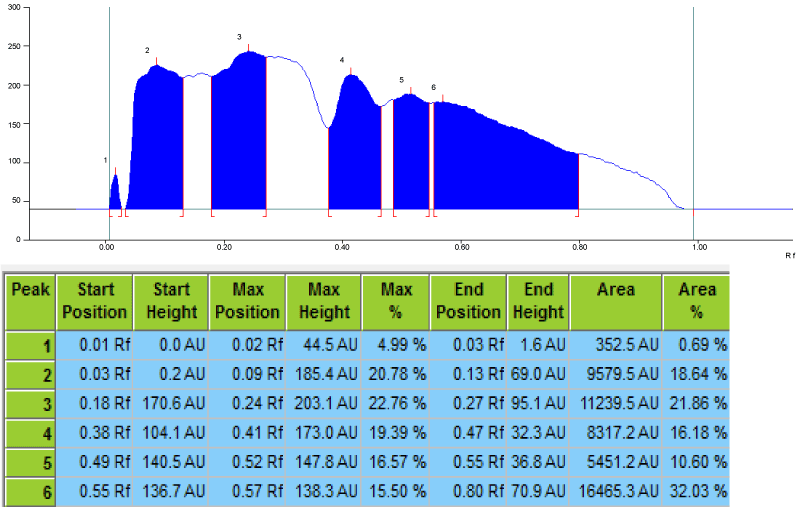
Task: Select row header for peak 5
Action: pyautogui.click(x=30, y=463)
